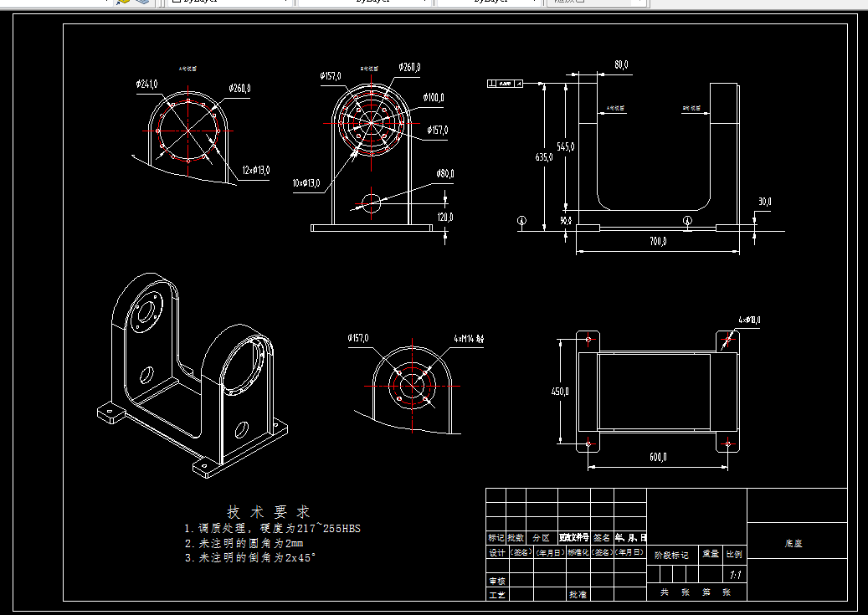The width and height of the screenshot is (868, 615).
Task: Select the 90,0 base height dimension
Action: [565, 220]
